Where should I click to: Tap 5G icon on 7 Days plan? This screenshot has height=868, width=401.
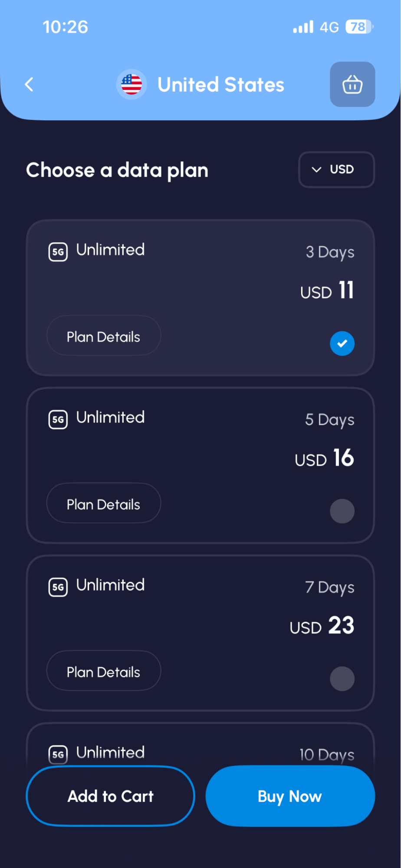pyautogui.click(x=58, y=587)
